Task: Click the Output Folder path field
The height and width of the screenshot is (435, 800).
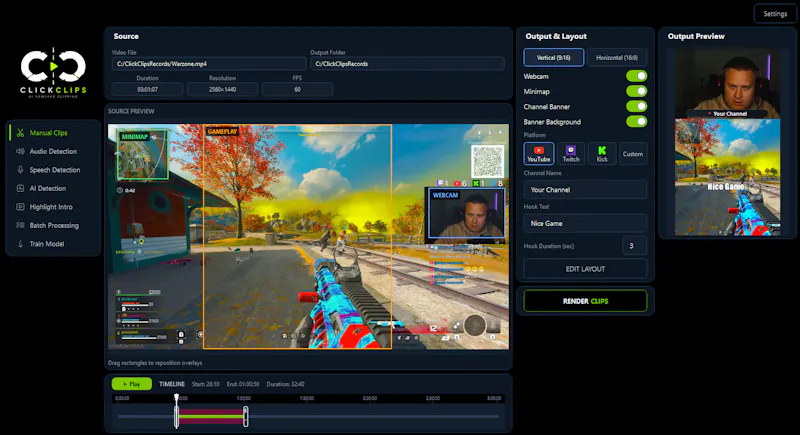Action: click(407, 64)
